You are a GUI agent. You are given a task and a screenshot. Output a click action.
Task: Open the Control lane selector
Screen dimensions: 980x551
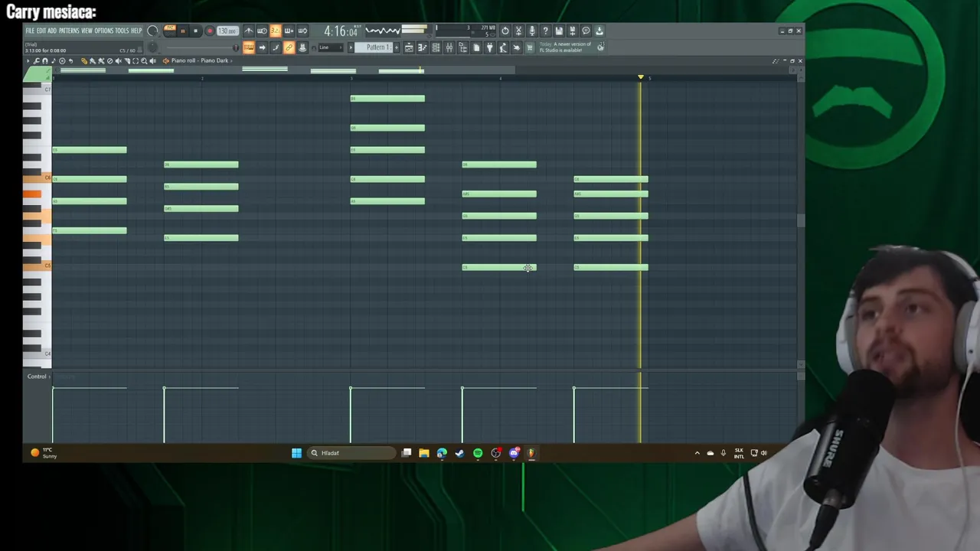pyautogui.click(x=37, y=377)
